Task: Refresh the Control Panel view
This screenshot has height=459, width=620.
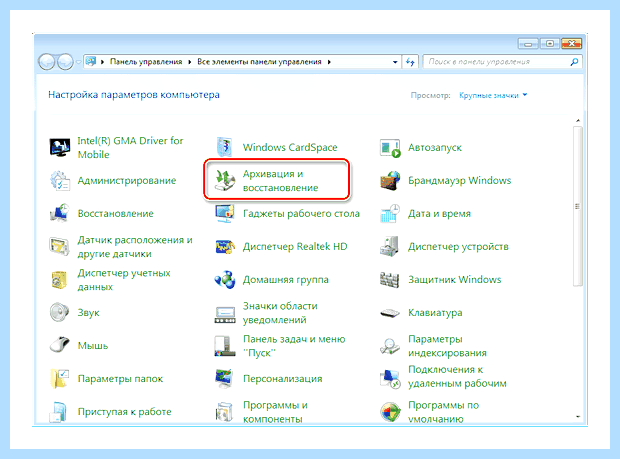Action: click(410, 62)
